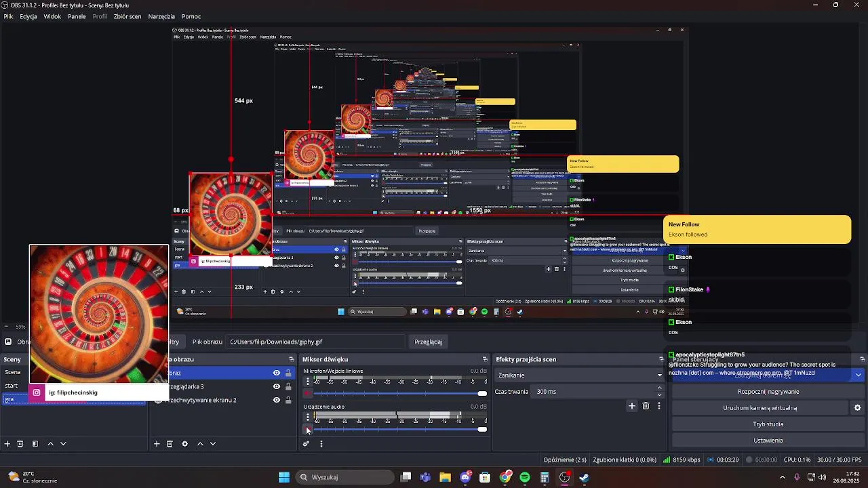868x488 pixels.
Task: Decrease Czas trwania duration value
Action: pyautogui.click(x=659, y=394)
